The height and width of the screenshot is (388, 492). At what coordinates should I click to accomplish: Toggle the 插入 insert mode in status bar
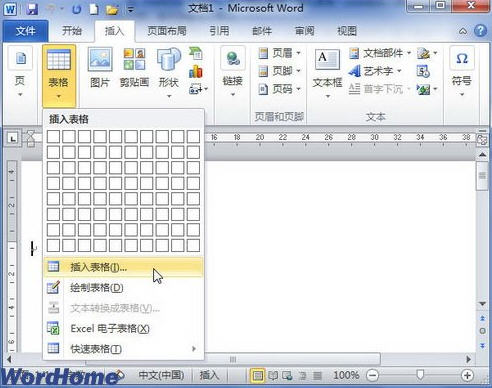209,376
